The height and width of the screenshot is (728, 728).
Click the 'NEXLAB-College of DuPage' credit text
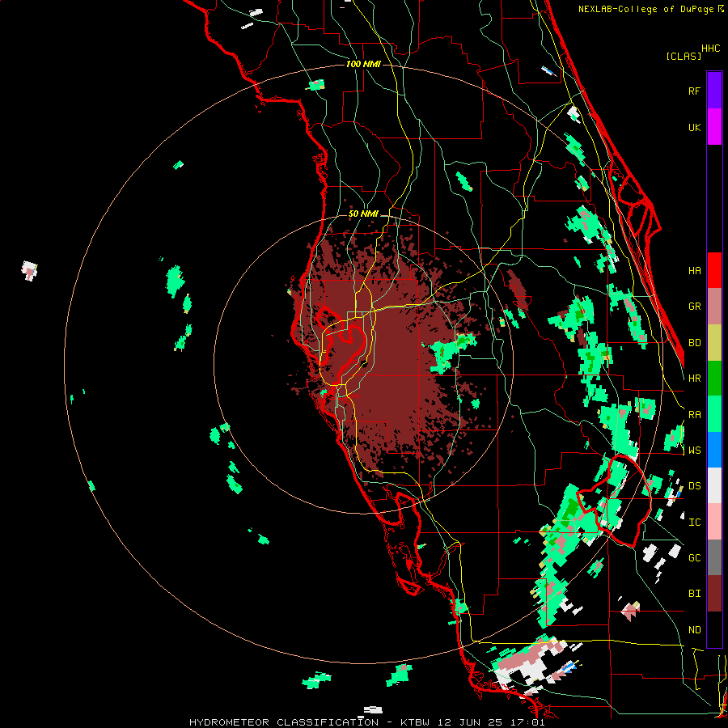645,9
